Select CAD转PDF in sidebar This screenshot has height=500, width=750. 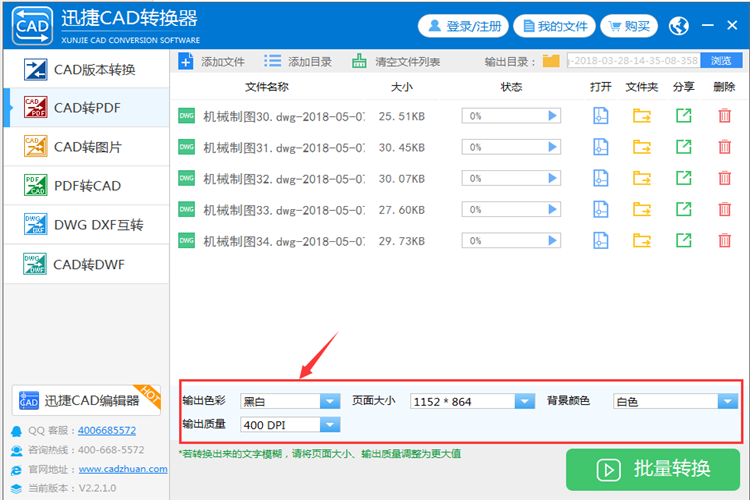[87, 108]
